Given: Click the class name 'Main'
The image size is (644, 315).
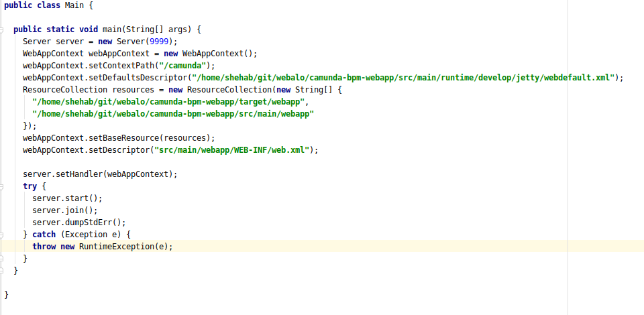Looking at the screenshot, I should [74, 6].
